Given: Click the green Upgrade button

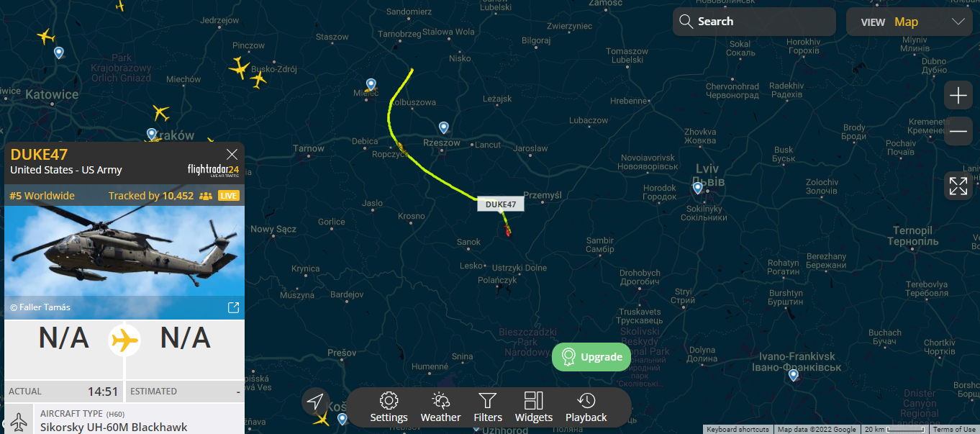Looking at the screenshot, I should click(x=591, y=357).
